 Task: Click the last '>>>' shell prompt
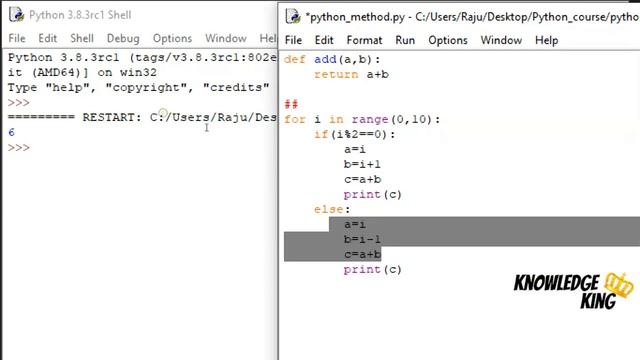[19, 147]
